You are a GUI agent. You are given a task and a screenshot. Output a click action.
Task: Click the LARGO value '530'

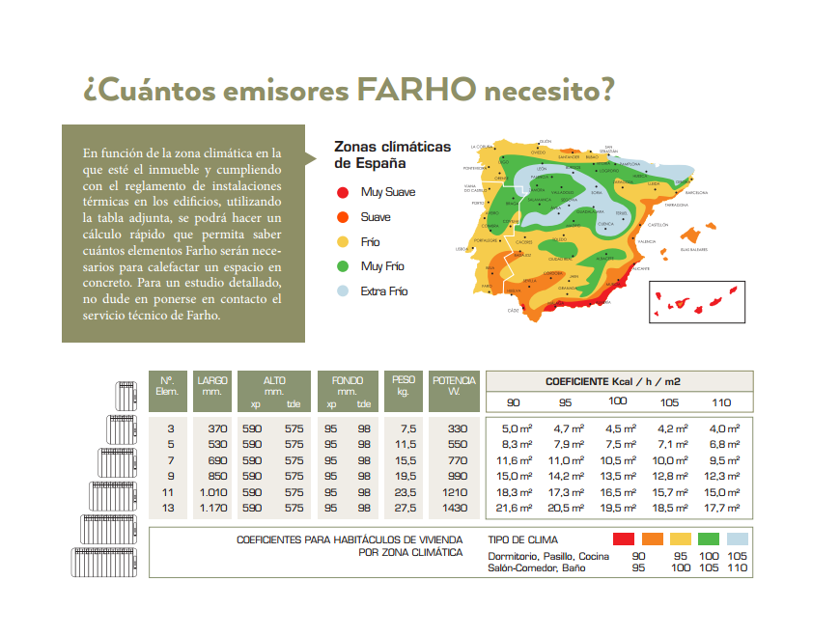(x=217, y=444)
